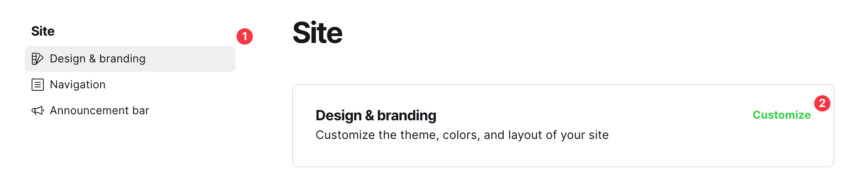Go to Announcement bar label in sidebar
This screenshot has height=192, width=868.
click(x=100, y=111)
